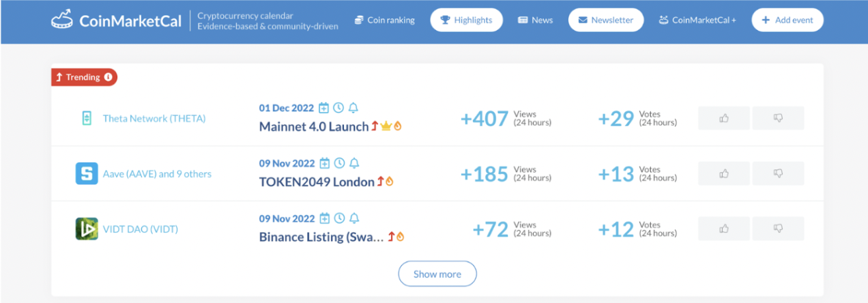Thumbs down the VIDT DAO event
The height and width of the screenshot is (303, 868).
(778, 229)
